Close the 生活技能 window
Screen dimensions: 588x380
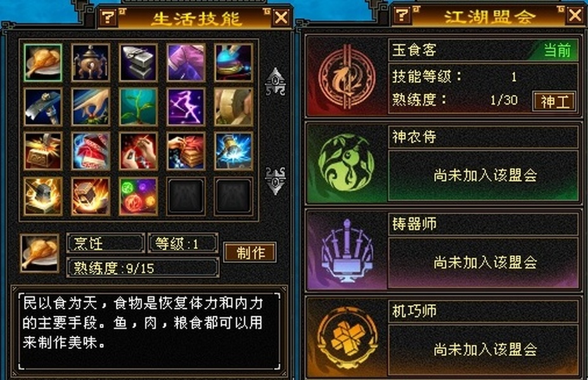pos(281,17)
